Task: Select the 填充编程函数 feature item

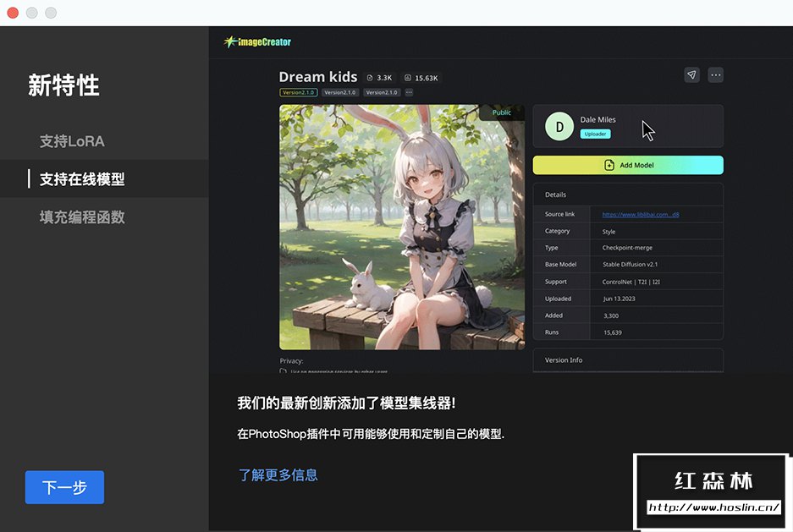Action: (82, 217)
